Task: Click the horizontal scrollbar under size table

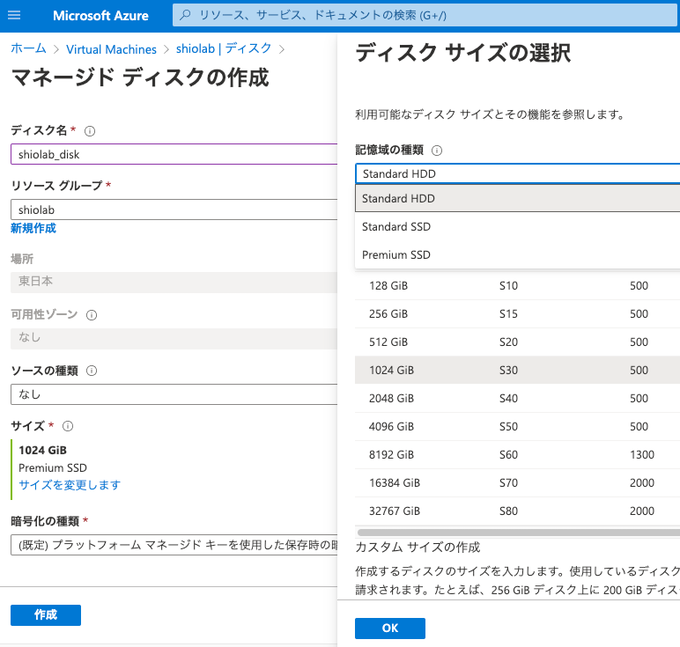Action: (518, 533)
